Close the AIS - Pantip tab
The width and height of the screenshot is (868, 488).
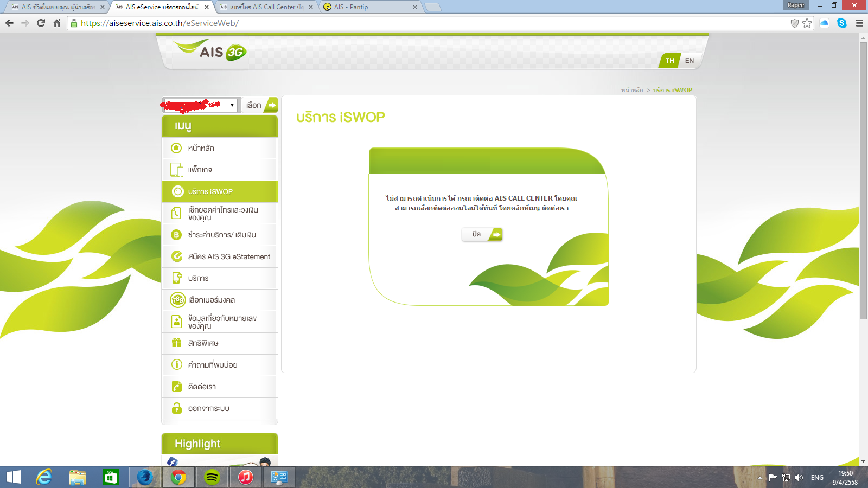pos(415,7)
